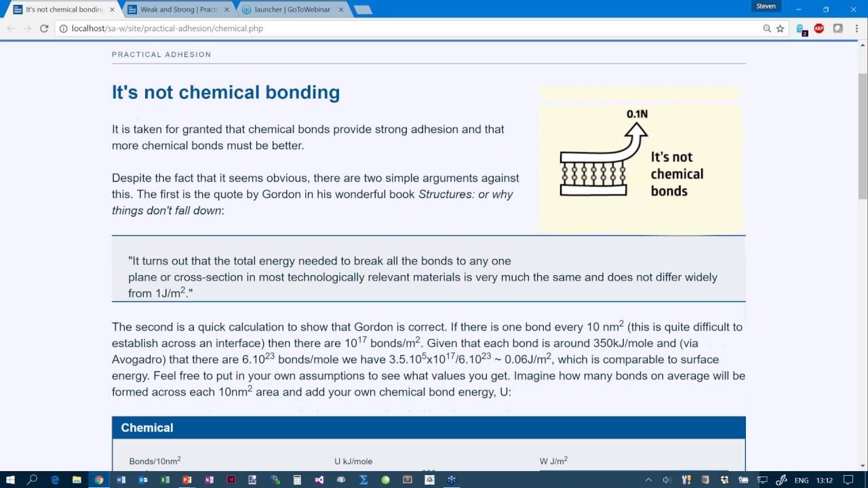Switch to the Weak and Strong tab
The image size is (868, 488).
coord(178,9)
